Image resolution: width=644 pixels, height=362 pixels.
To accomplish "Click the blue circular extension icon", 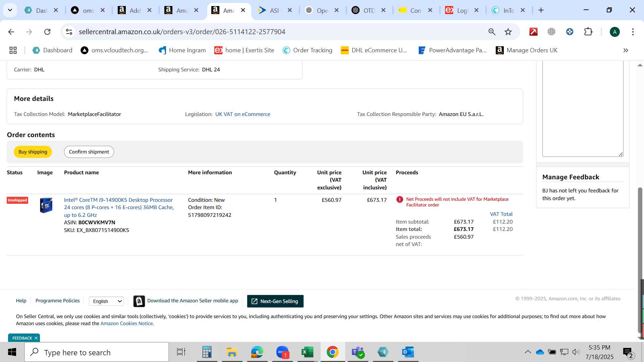I will (570, 32).
